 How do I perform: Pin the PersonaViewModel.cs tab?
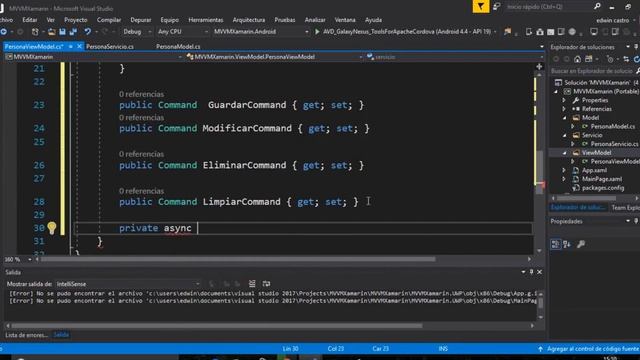[x=71, y=47]
